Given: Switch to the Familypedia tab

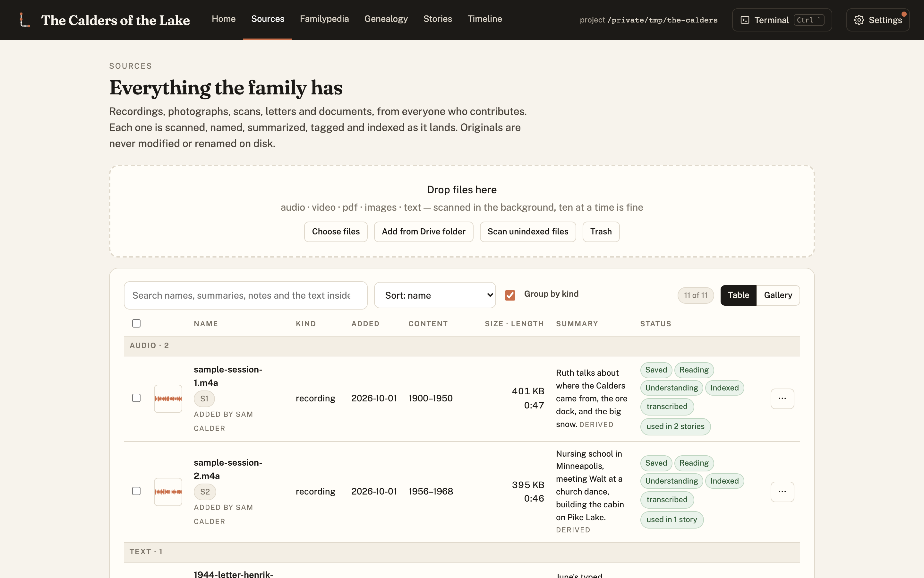Looking at the screenshot, I should point(324,19).
